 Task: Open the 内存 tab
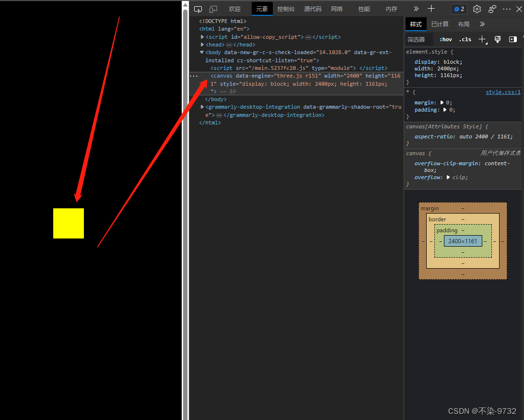tap(391, 9)
